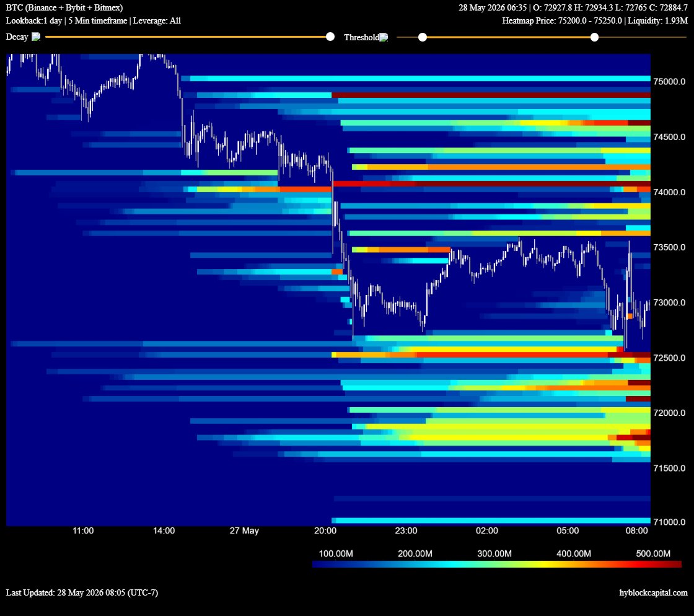Click the 73000.0 price axis label

(669, 302)
